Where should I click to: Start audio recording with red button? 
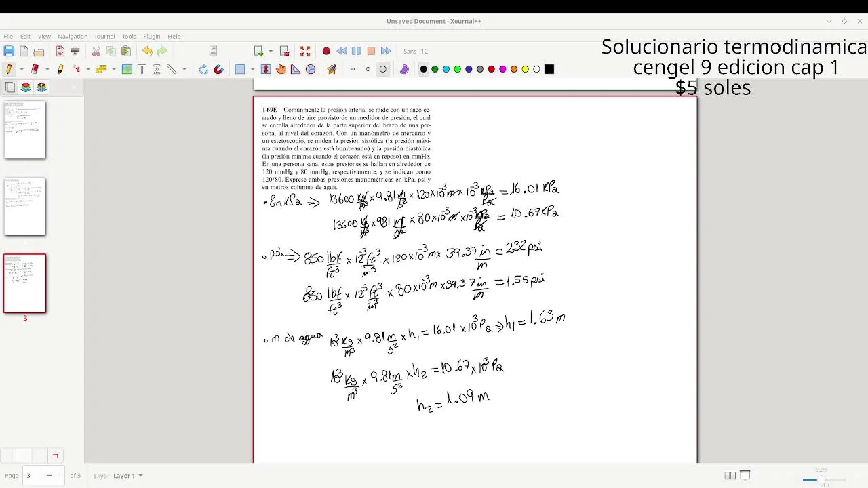pos(326,51)
